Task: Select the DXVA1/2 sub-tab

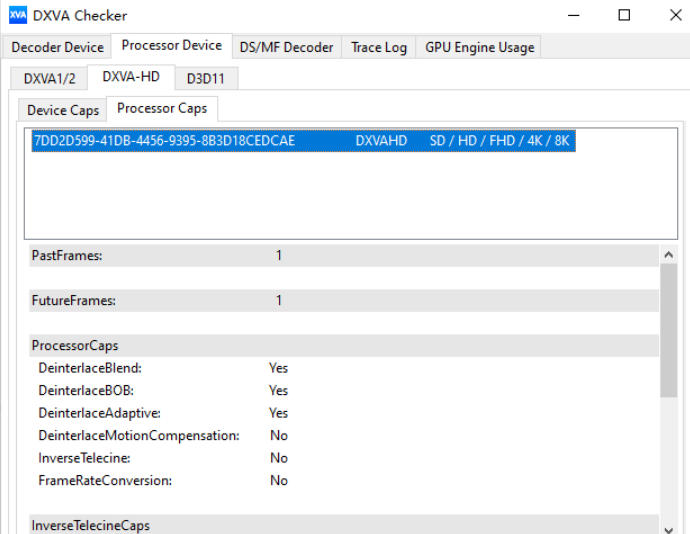Action: [x=49, y=78]
